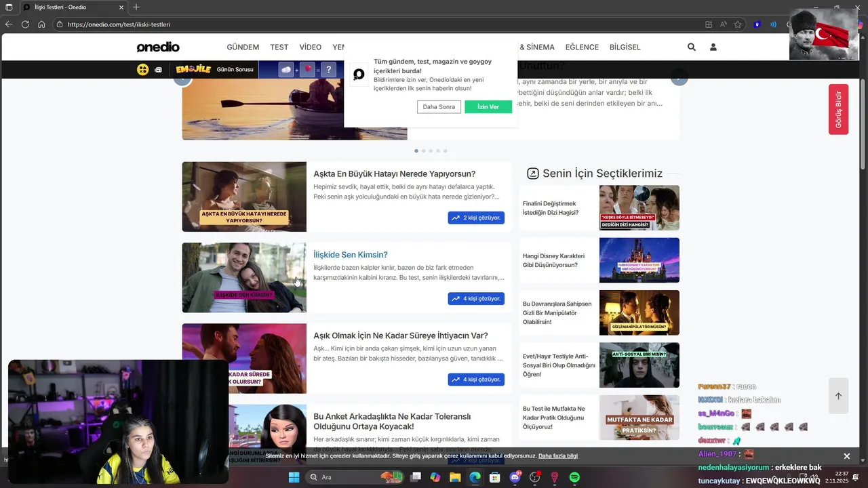Open the Aşık Olmak İçin Ne Kadar Süreye title

[x=401, y=335]
